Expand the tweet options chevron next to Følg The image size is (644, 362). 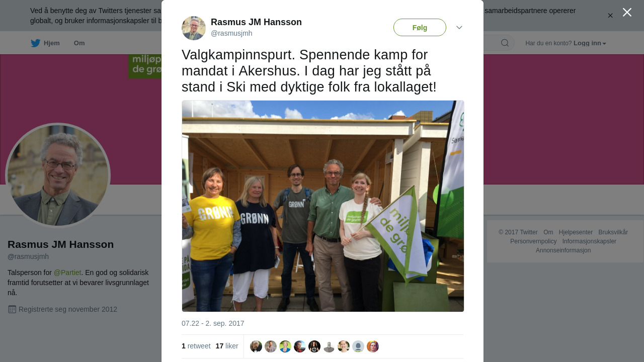point(459,28)
